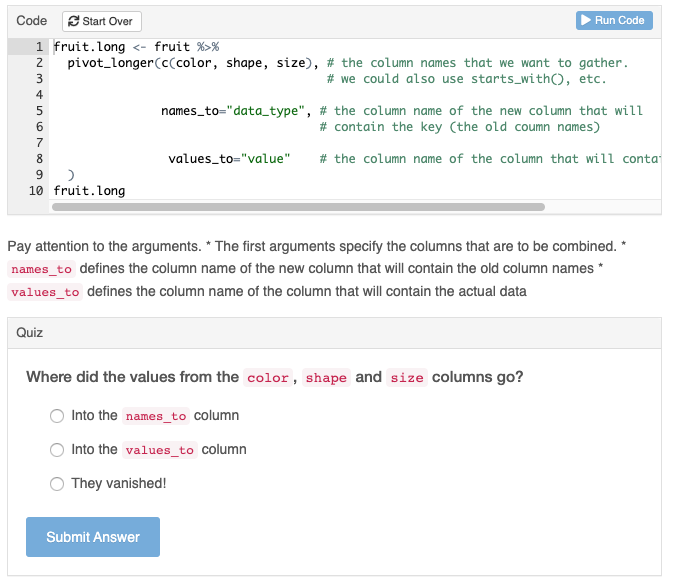The image size is (677, 577).
Task: Click the closing parenthesis on line 9
Action: pyautogui.click(x=71, y=175)
